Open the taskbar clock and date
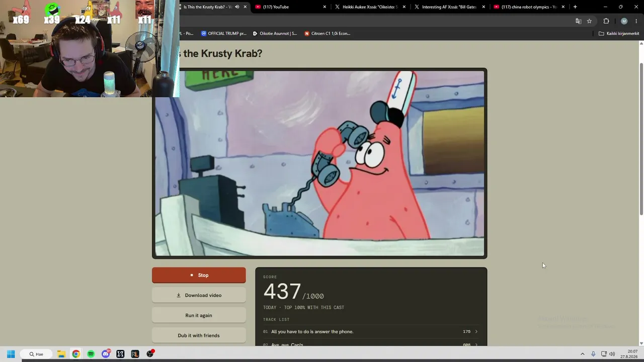The image size is (644, 362). pyautogui.click(x=629, y=354)
